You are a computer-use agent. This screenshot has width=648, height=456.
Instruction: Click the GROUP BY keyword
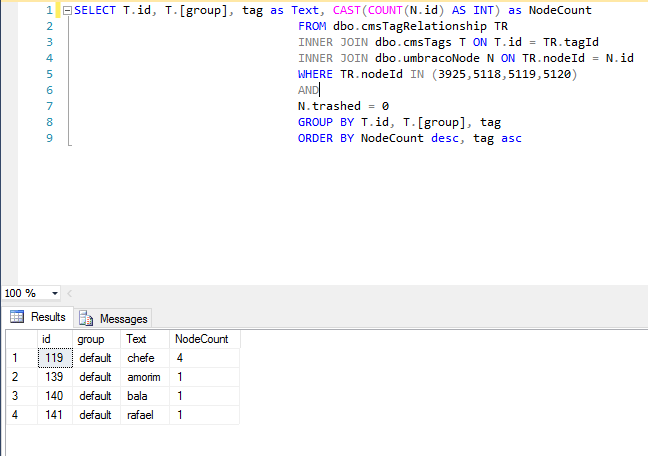326,122
